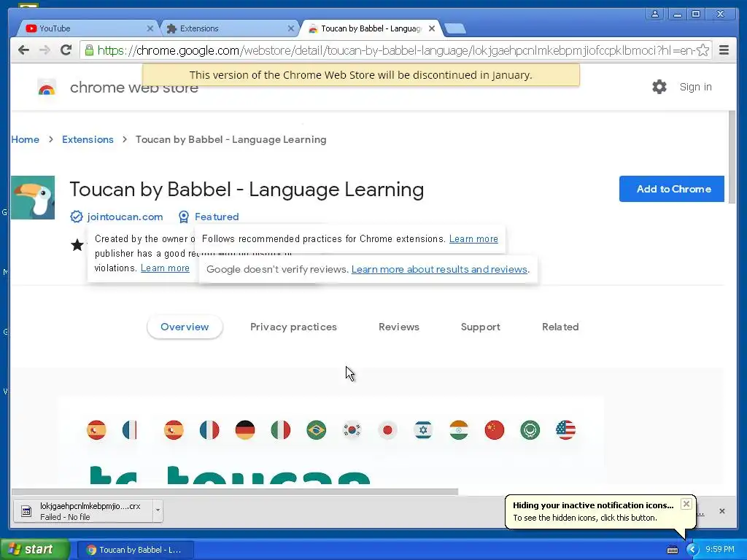Click the Japan flag icon
The image size is (747, 560).
coord(388,430)
